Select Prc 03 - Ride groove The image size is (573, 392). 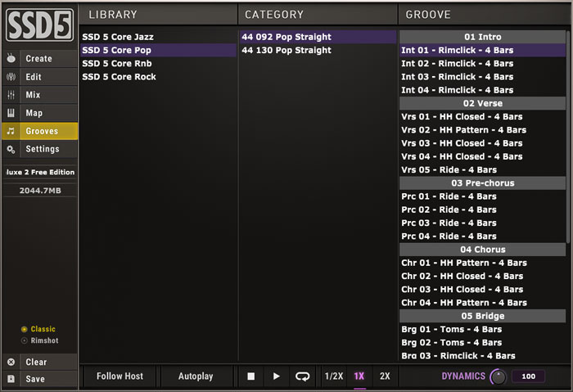(482, 223)
